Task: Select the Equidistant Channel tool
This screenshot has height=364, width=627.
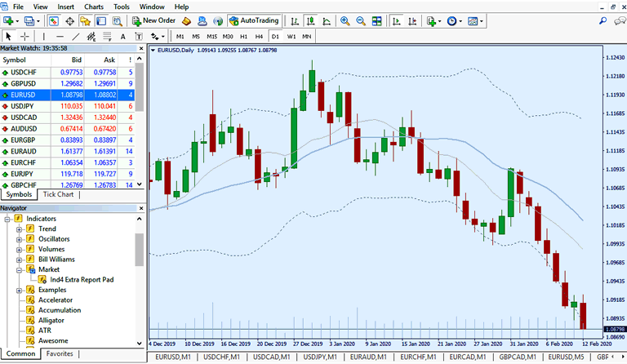Action: [91, 37]
